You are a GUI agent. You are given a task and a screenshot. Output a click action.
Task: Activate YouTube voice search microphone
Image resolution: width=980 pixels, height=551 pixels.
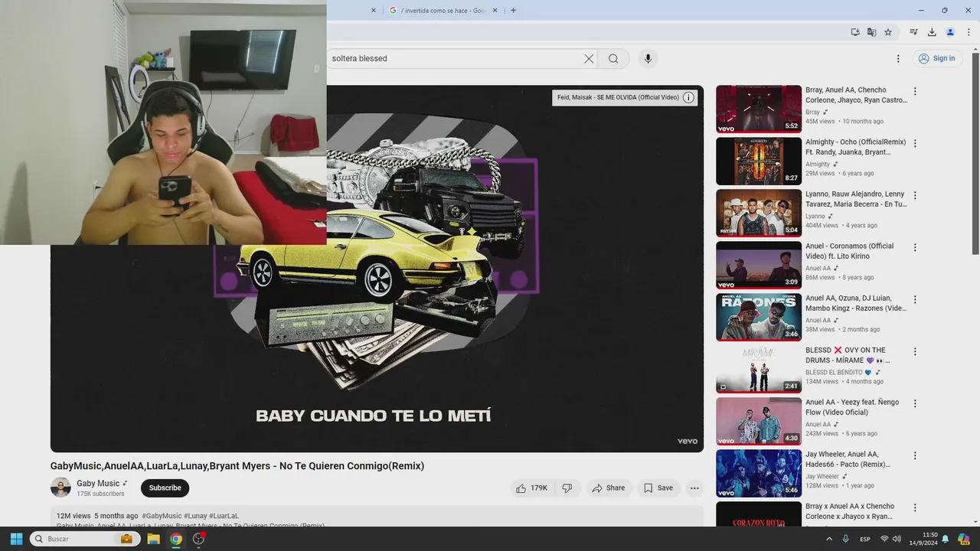pyautogui.click(x=647, y=58)
